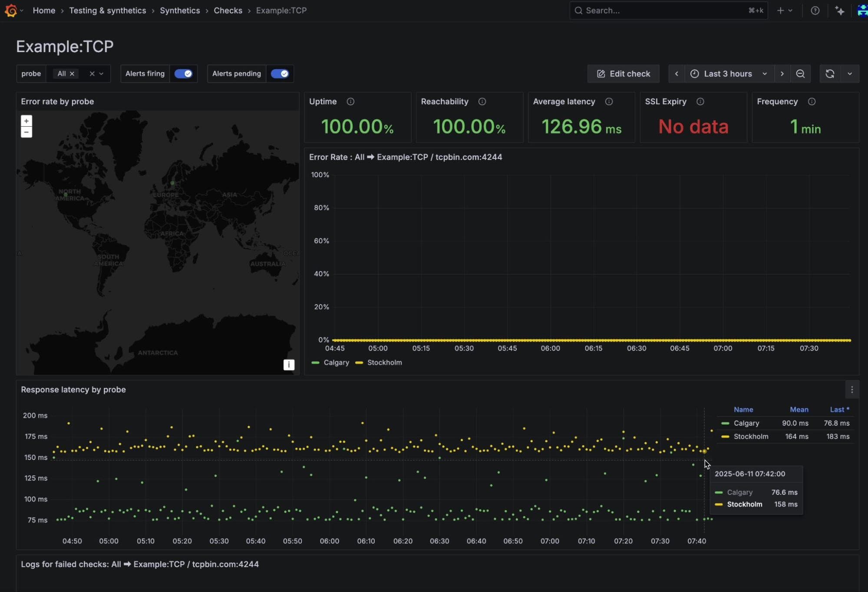Navigate to the Checks breadcrumb
The height and width of the screenshot is (592, 868).
coord(228,10)
